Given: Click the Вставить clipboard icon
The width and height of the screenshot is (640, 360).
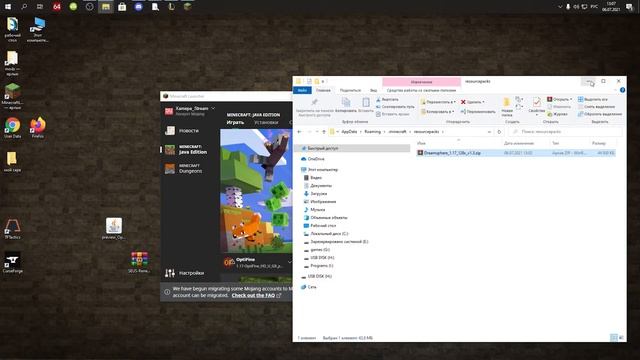Looking at the screenshot, I should [x=366, y=105].
